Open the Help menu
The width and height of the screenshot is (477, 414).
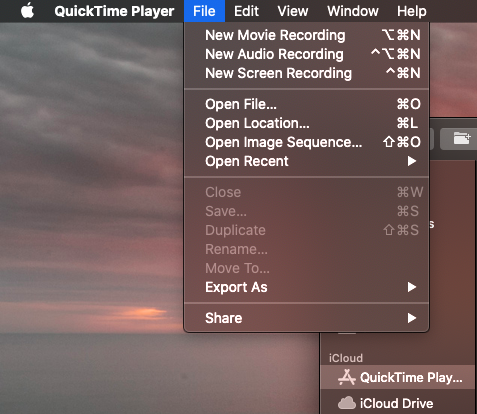[x=412, y=11]
